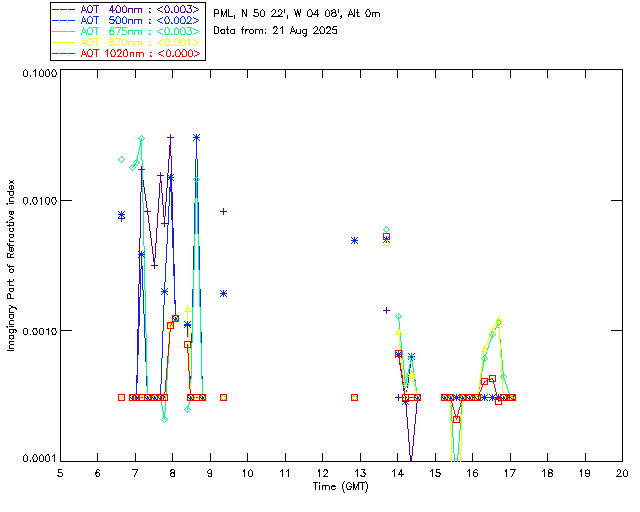Click the 'Imaginary Part of Refractive index' axis title

(x=11, y=265)
